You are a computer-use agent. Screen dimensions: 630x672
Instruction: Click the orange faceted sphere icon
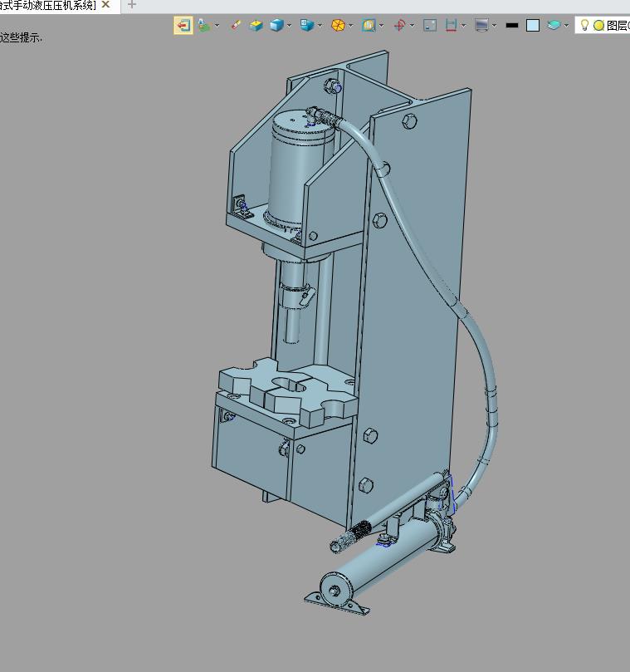[338, 25]
